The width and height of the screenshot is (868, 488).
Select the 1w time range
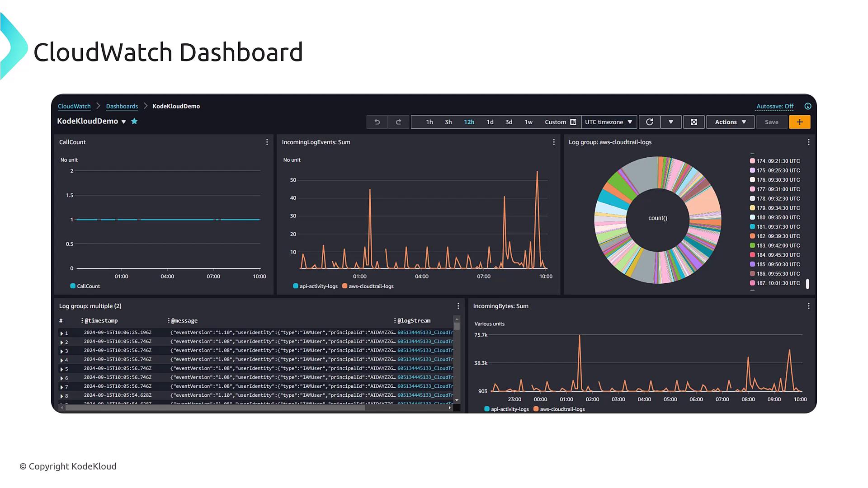tap(528, 122)
